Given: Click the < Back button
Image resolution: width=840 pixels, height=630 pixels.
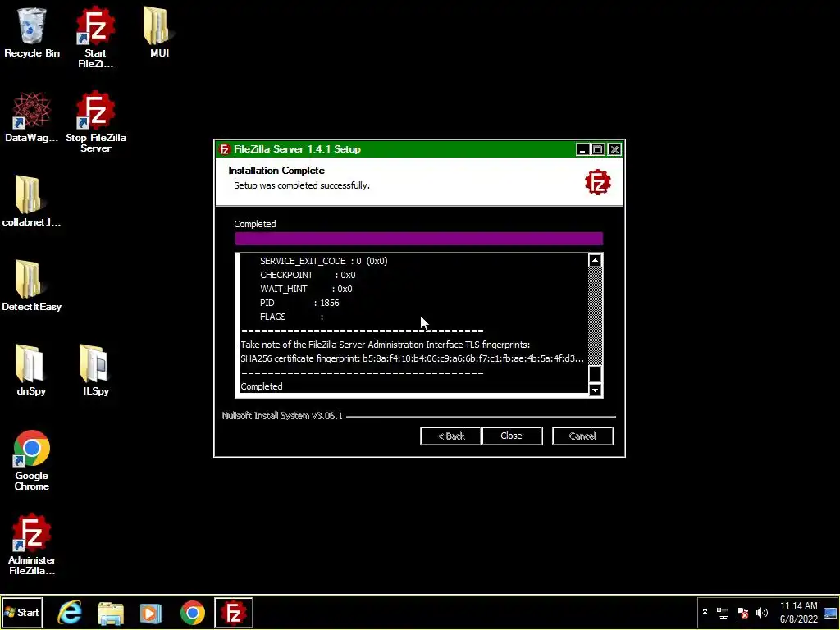Looking at the screenshot, I should pyautogui.click(x=450, y=436).
